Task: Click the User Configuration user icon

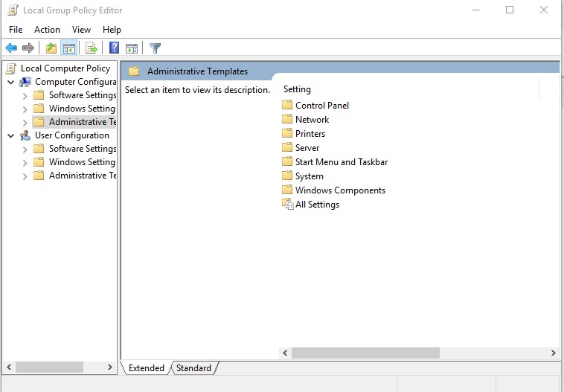Action: (x=25, y=135)
